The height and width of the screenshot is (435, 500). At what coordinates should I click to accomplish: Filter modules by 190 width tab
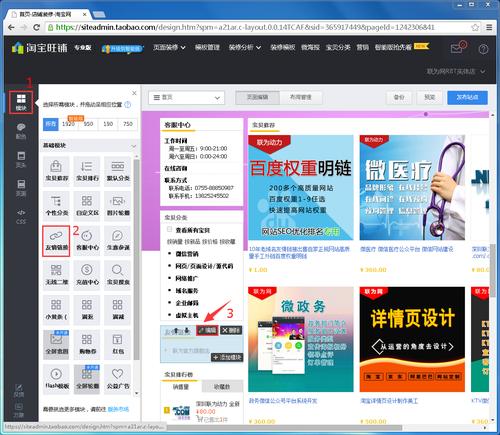pos(108,124)
